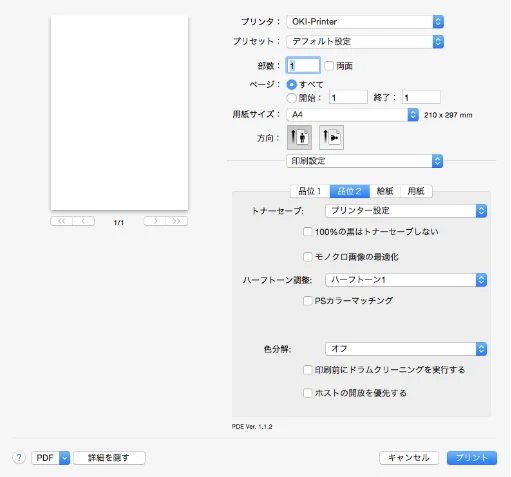Click the page preview thumbnail

[x=119, y=113]
